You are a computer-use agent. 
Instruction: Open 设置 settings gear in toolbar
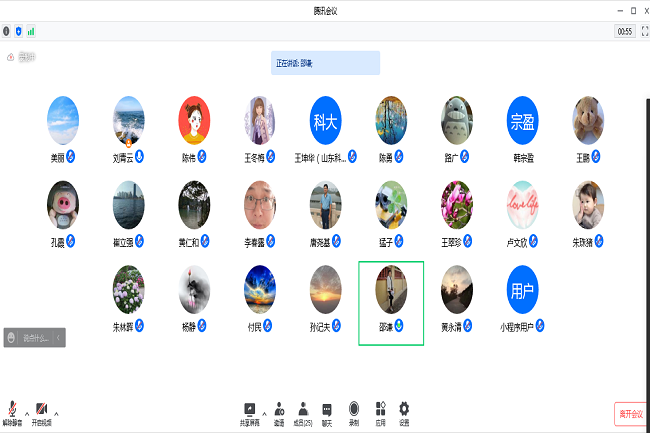tap(405, 411)
